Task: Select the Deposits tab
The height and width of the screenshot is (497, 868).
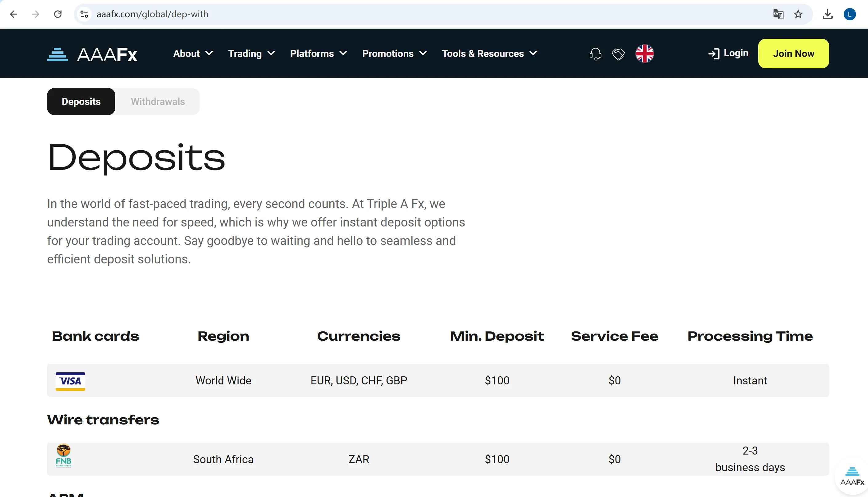Action: (x=81, y=101)
